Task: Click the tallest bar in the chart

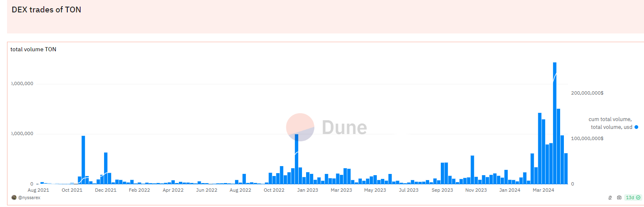Action: click(x=554, y=123)
